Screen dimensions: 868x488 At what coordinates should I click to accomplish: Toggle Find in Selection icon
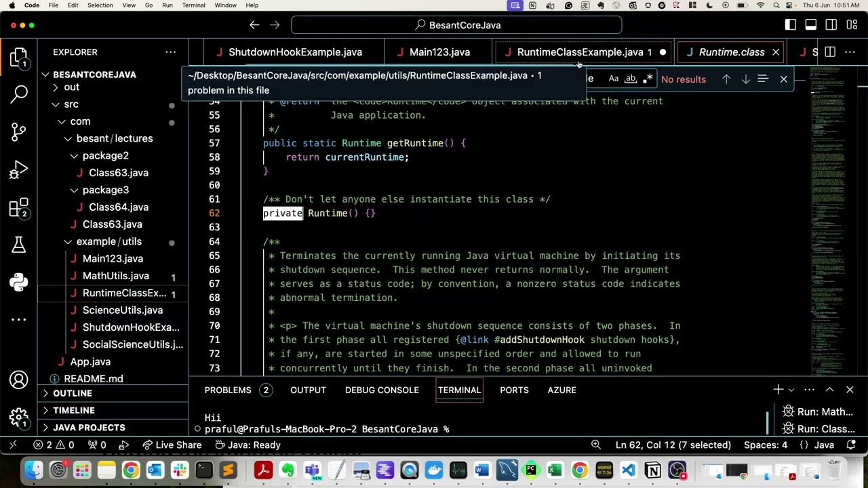pos(763,79)
